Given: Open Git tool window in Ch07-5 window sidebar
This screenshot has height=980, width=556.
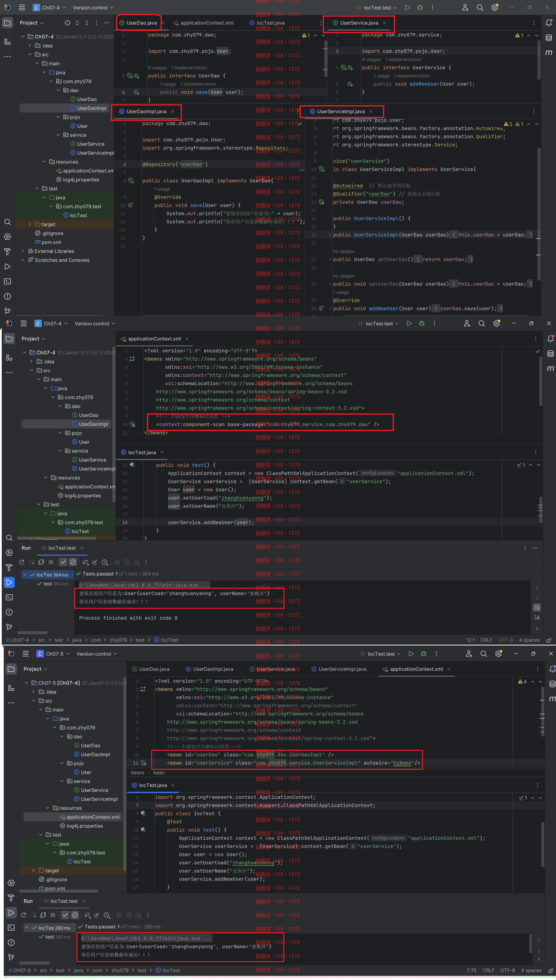Looking at the screenshot, I should point(11,957).
